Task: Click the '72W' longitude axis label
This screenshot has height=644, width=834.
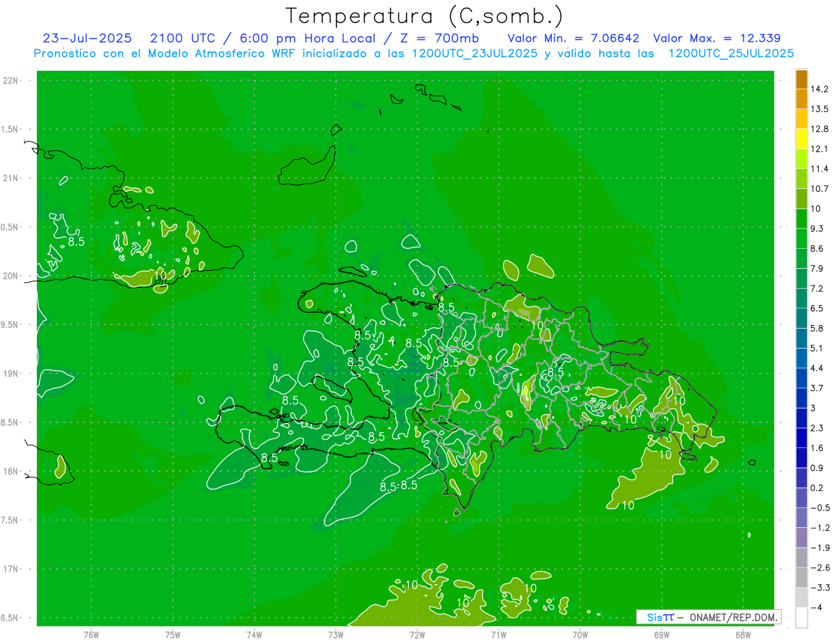Action: (x=417, y=634)
